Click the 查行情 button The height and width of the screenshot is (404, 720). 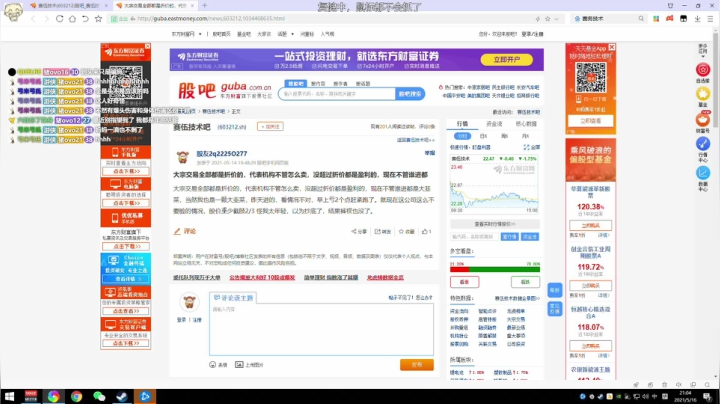point(509,237)
